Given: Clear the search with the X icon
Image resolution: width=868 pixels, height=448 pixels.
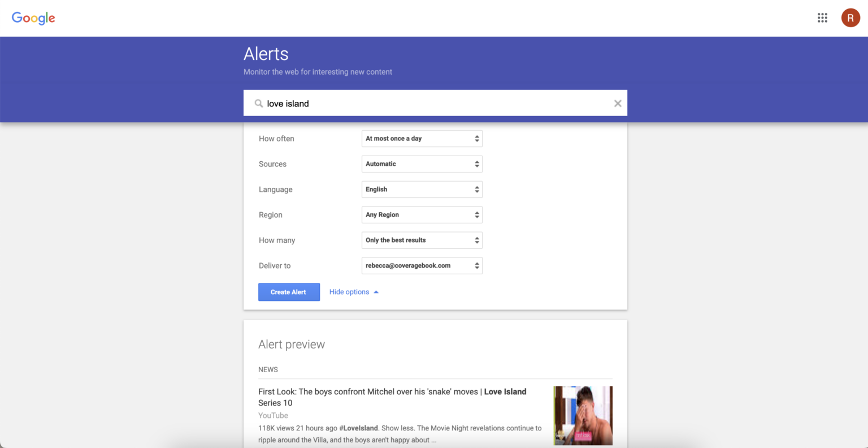Looking at the screenshot, I should tap(618, 104).
